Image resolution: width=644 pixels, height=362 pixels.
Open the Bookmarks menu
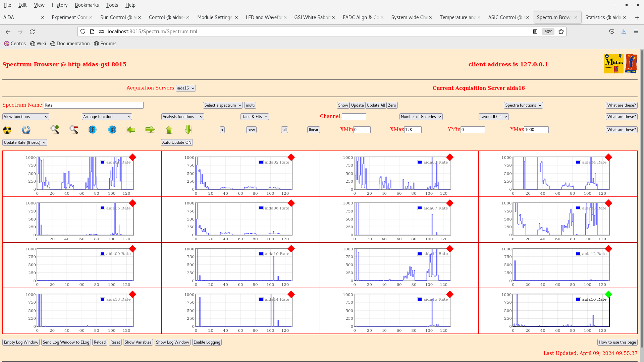click(87, 5)
